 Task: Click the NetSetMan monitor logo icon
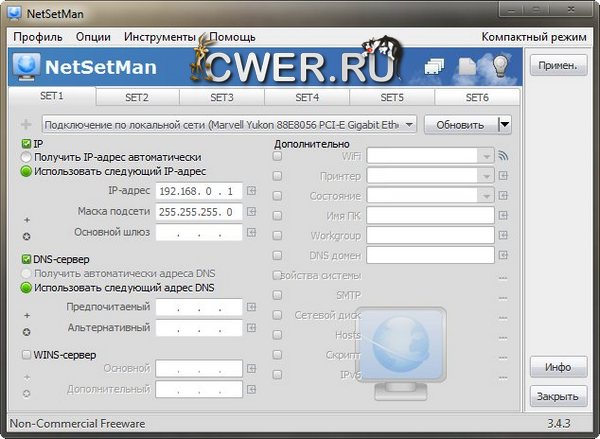tap(27, 68)
